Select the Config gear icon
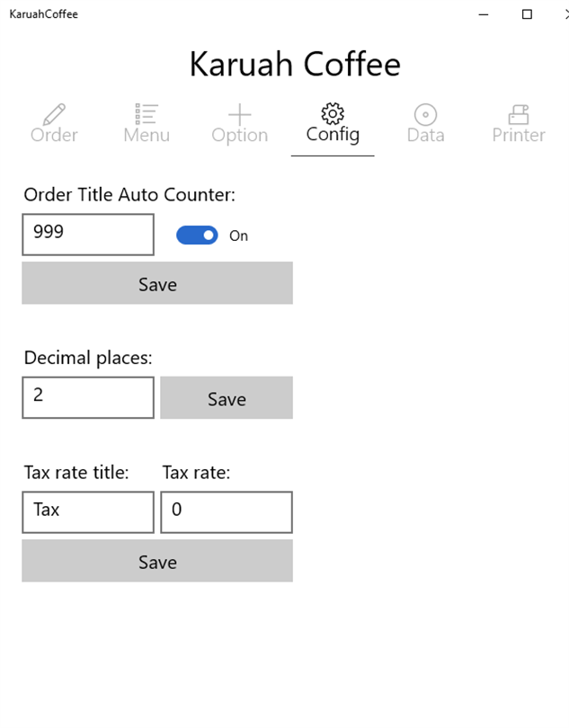 333,114
